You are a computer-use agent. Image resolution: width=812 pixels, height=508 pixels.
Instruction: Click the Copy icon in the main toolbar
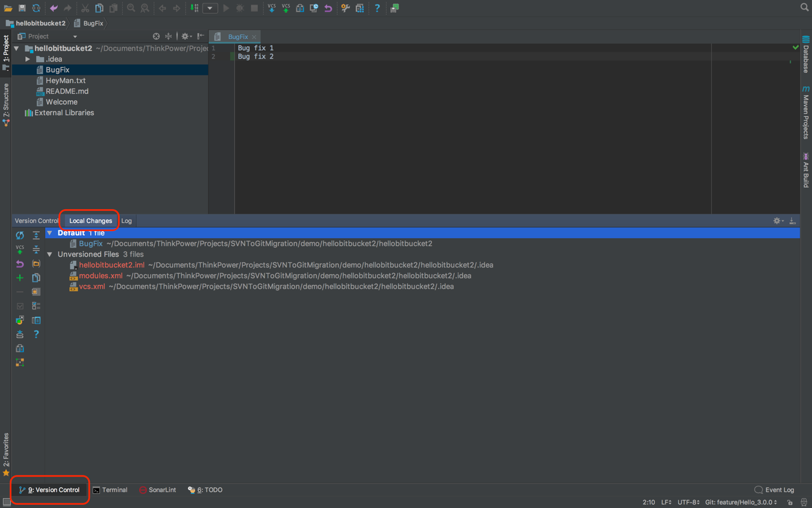click(99, 8)
